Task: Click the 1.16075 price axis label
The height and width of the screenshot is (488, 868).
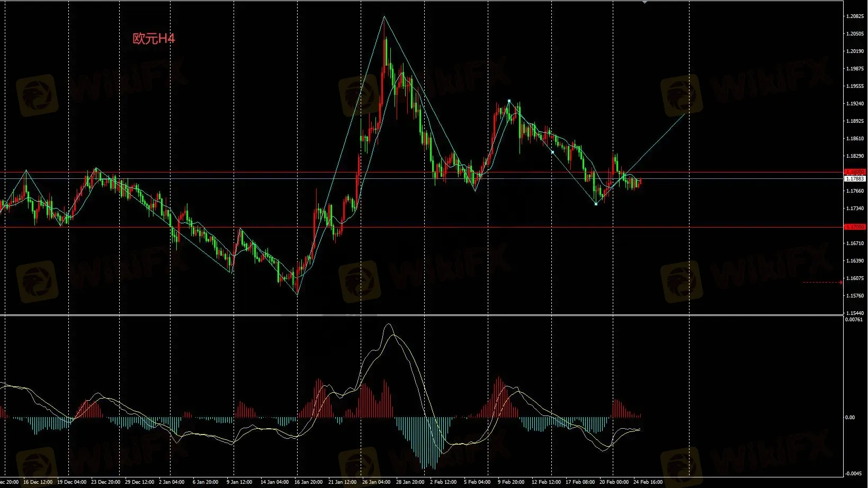Action: 855,278
